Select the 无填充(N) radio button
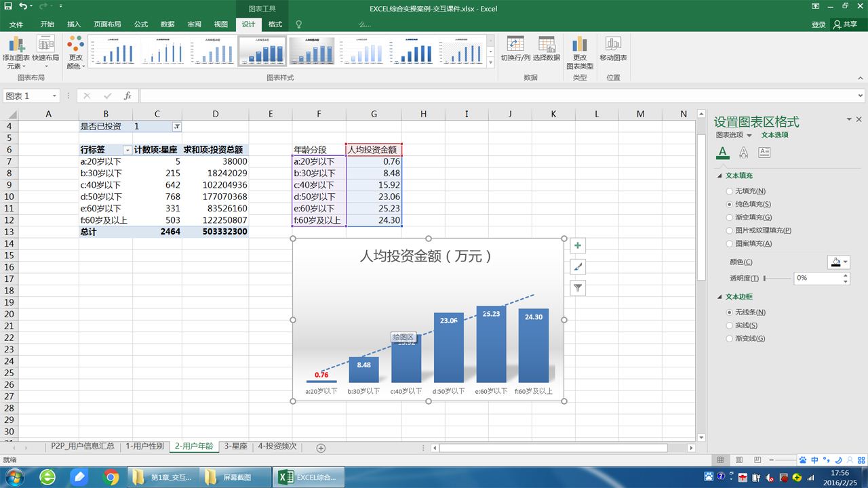Screen dimensions: 868x488 coord(730,191)
